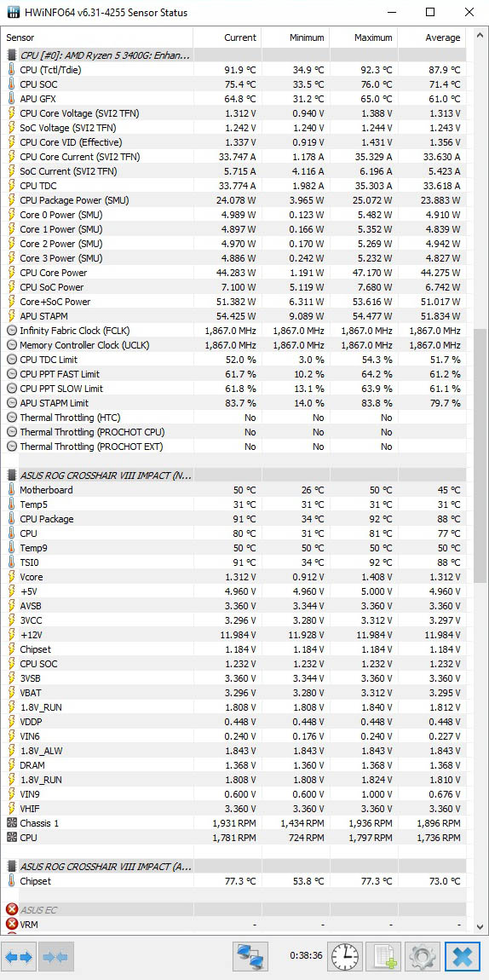
Task: Click the expand columns blue arrows button
Action: coord(19,957)
